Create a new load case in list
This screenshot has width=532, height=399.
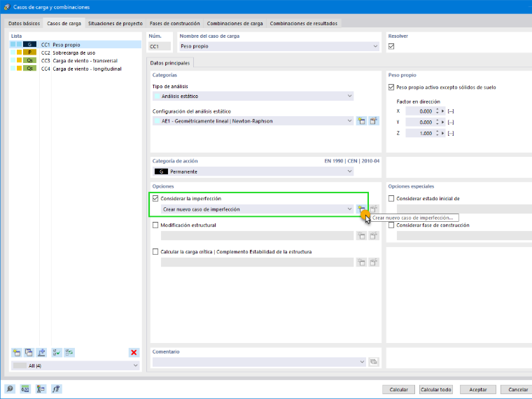[x=16, y=353]
